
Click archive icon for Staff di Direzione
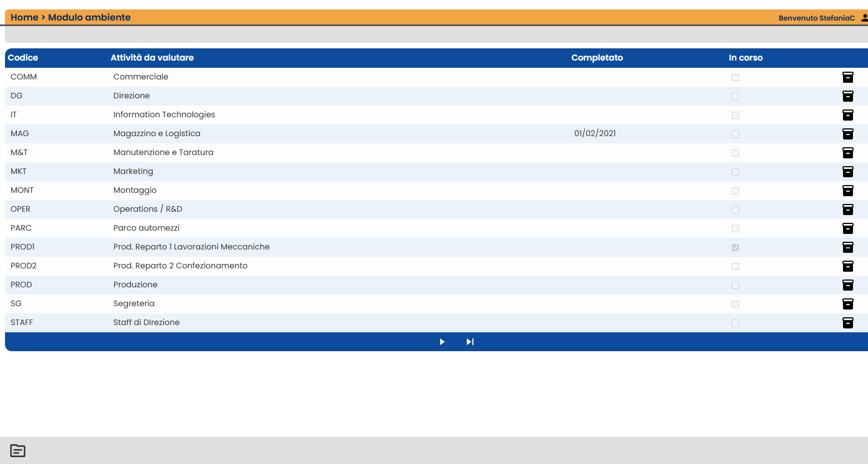847,323
